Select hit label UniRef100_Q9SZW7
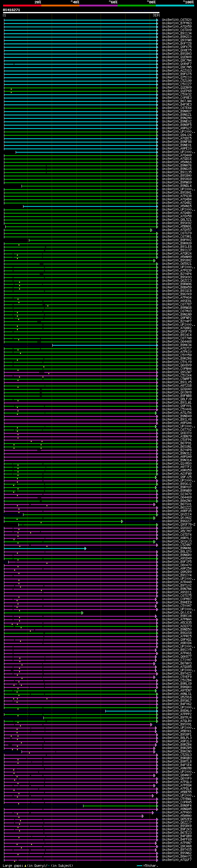 (177, 372)
